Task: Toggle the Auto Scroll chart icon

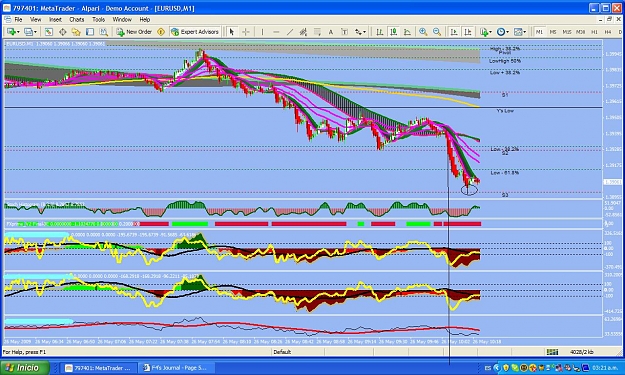Action: tap(454, 32)
